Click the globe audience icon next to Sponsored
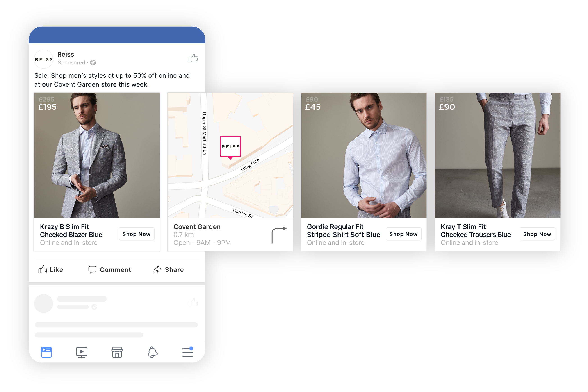The width and height of the screenshot is (588, 392). click(93, 62)
